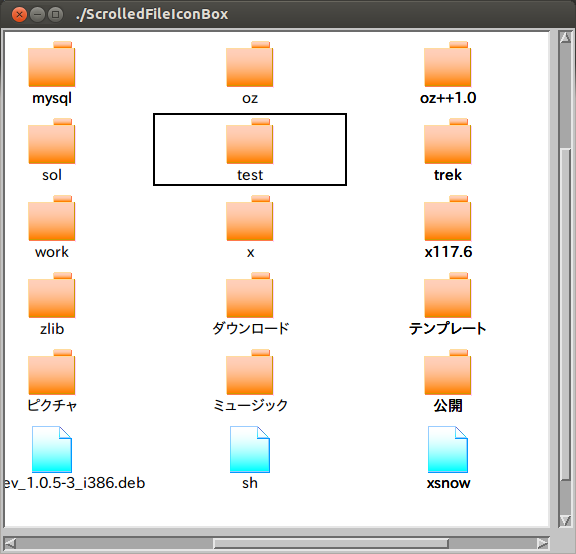This screenshot has height=554, width=576.
Task: Select the 公開 folder
Action: 448,372
